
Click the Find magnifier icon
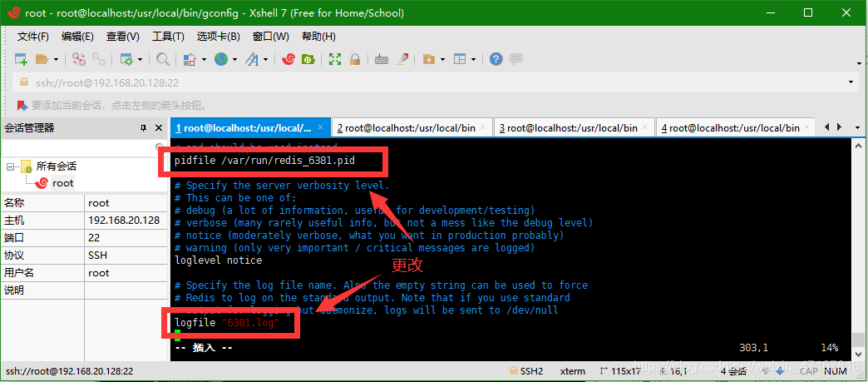coord(163,59)
